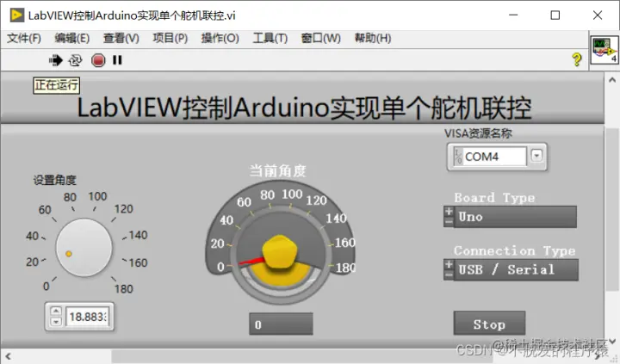Screen dimensions: 620x364
Task: Open the 项目(P) menu
Action: [170, 39]
